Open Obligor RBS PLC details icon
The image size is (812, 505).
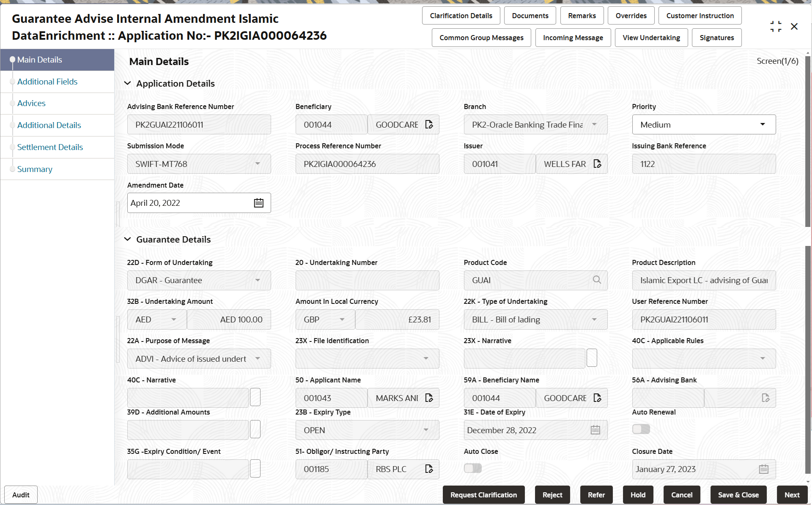(429, 469)
